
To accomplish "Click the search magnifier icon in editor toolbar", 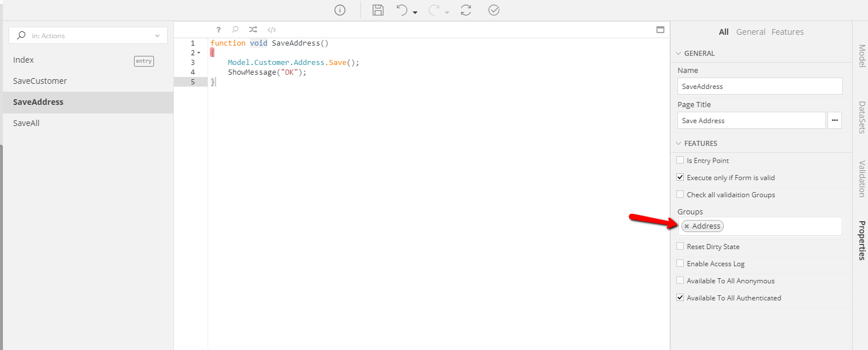I will [x=235, y=30].
